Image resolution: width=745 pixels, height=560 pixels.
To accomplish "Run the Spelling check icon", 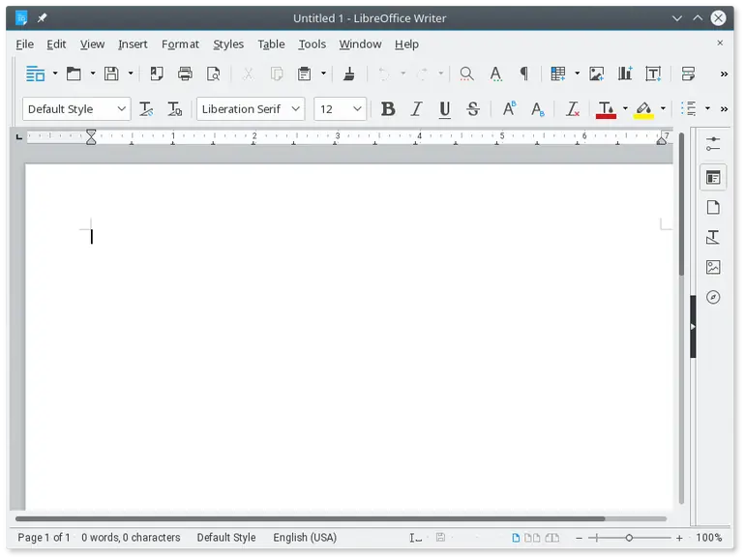I will (x=495, y=74).
